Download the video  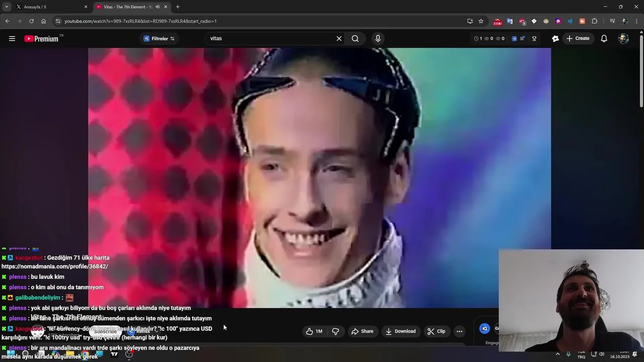400,331
